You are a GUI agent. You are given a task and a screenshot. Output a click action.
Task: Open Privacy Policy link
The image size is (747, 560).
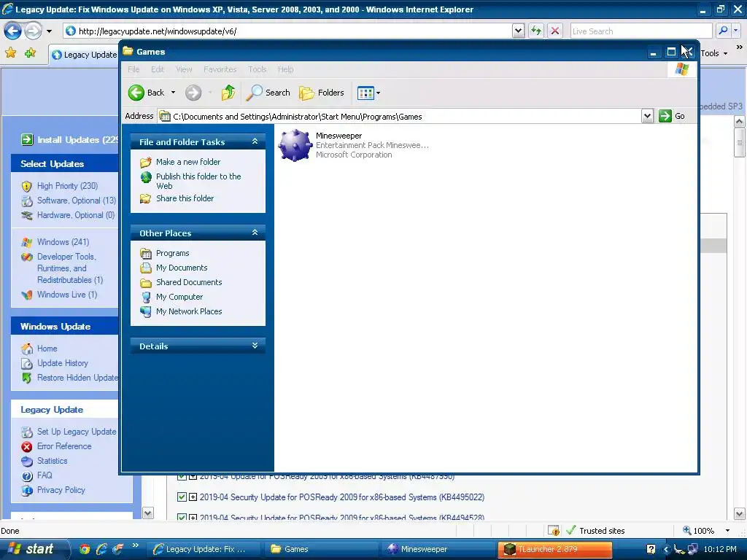pos(61,490)
